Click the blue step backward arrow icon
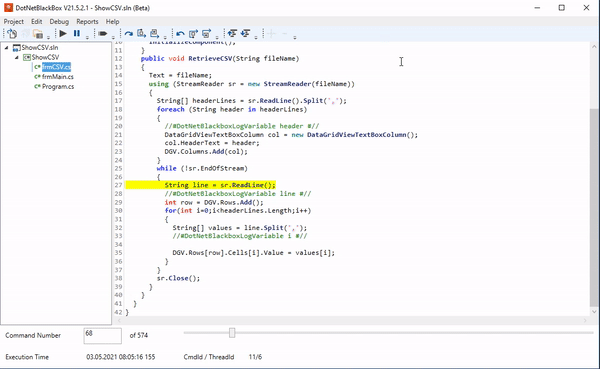The image size is (600, 369). click(x=180, y=34)
